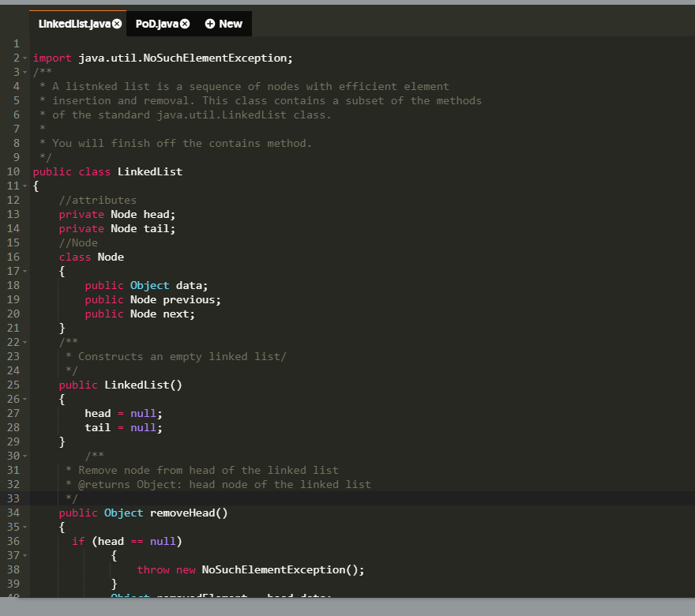695x616 pixels.
Task: Click on 'You will finish off the contains method.' comment
Action: (182, 143)
